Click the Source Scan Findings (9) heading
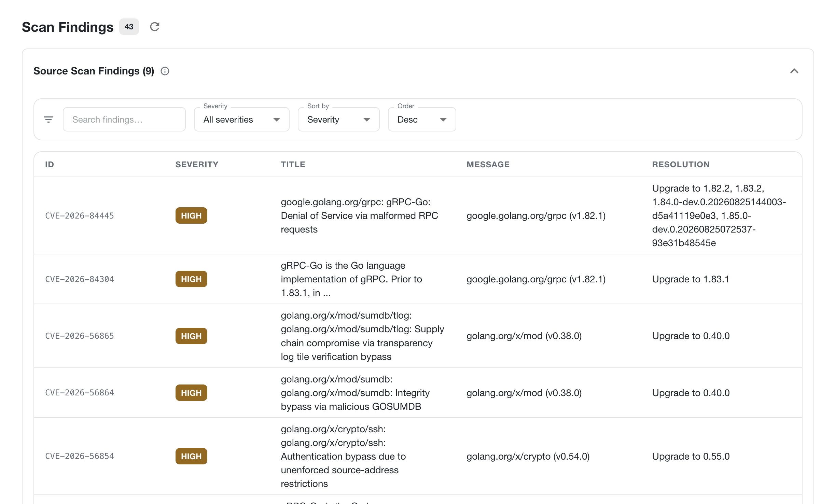 [94, 71]
